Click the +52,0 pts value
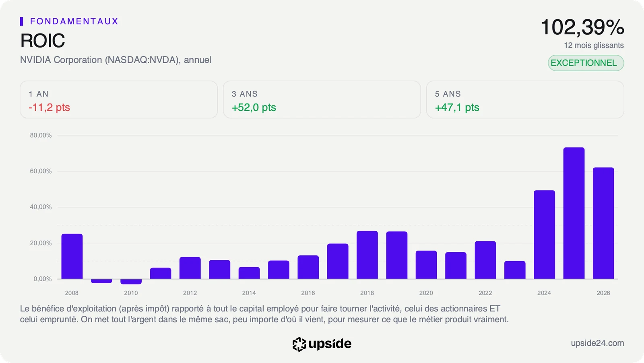The height and width of the screenshot is (363, 644). 254,108
